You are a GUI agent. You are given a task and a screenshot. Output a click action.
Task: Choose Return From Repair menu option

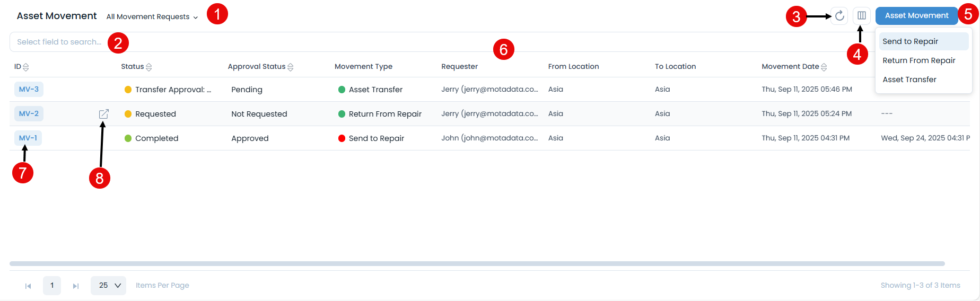click(x=919, y=60)
